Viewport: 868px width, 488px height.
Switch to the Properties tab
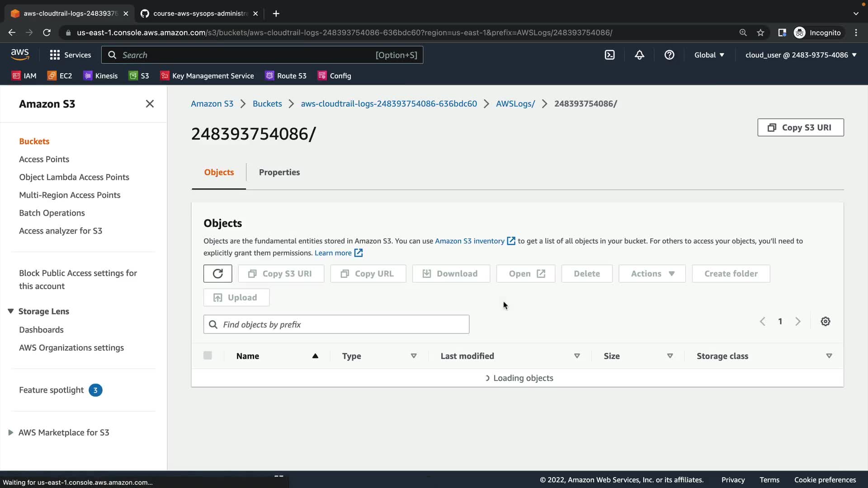(279, 172)
